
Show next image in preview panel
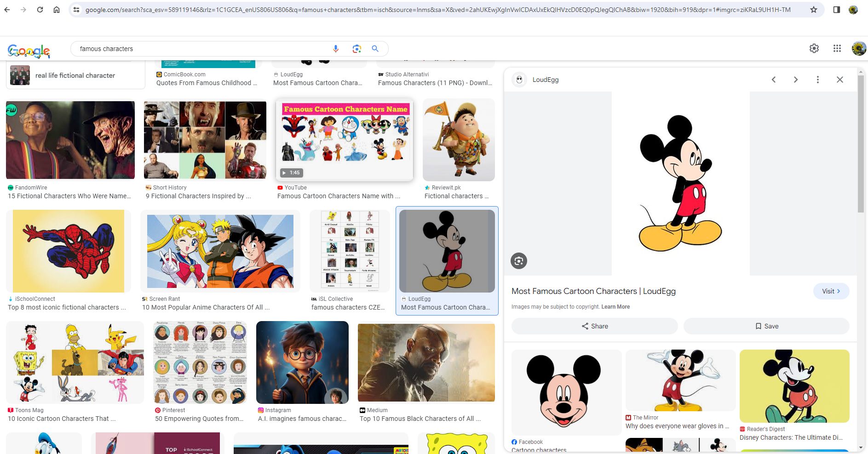pyautogui.click(x=796, y=80)
